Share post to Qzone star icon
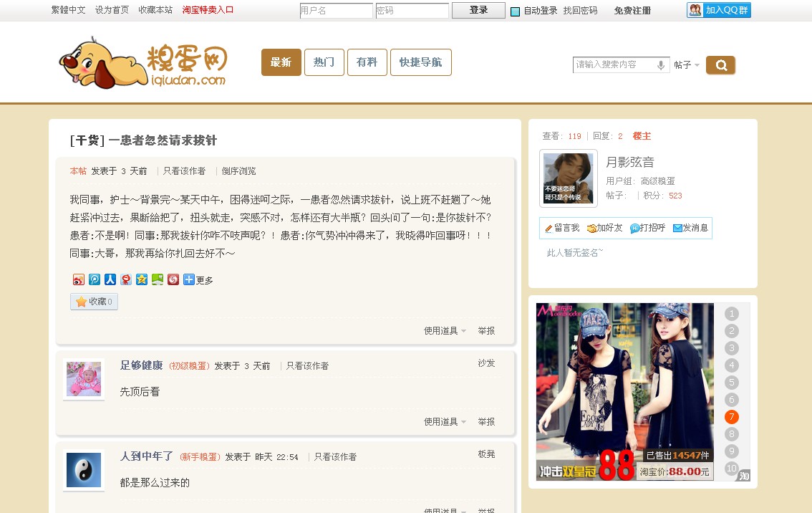Viewport: 812px width, 513px height. pyautogui.click(x=142, y=280)
